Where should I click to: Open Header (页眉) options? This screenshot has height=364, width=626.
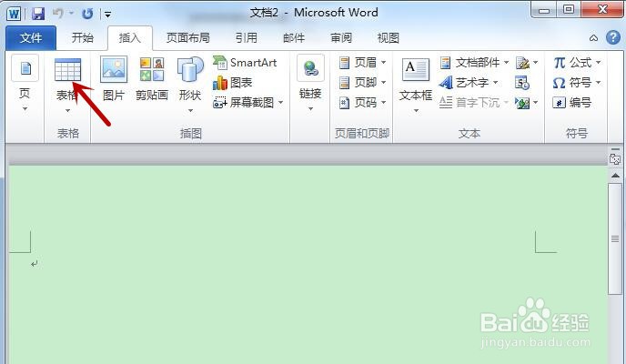click(x=362, y=63)
